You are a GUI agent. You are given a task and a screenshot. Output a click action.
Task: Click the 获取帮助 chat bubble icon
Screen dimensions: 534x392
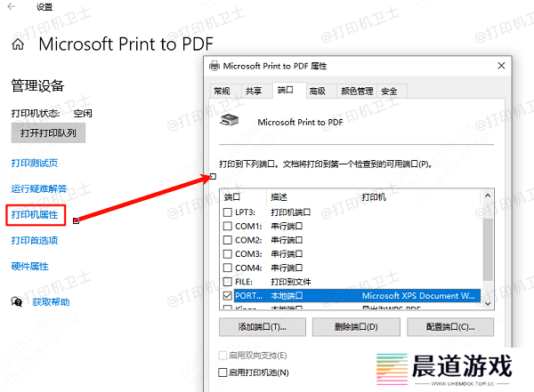click(17, 301)
